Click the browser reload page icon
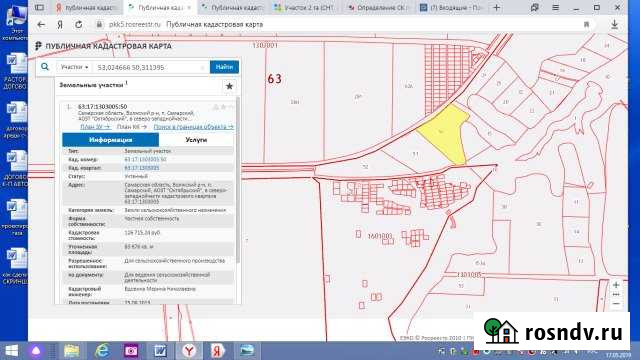The image size is (640, 360). click(x=78, y=24)
